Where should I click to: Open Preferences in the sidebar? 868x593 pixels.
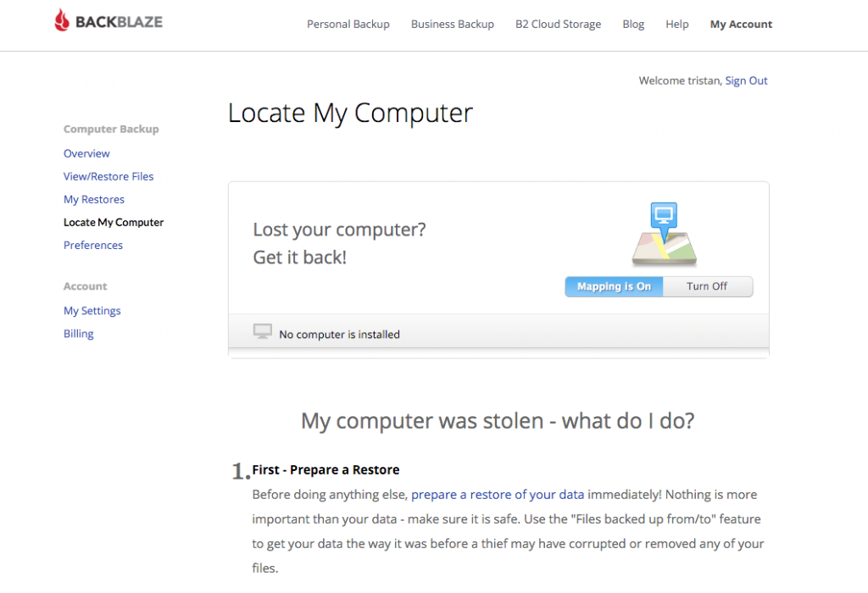pyautogui.click(x=93, y=245)
